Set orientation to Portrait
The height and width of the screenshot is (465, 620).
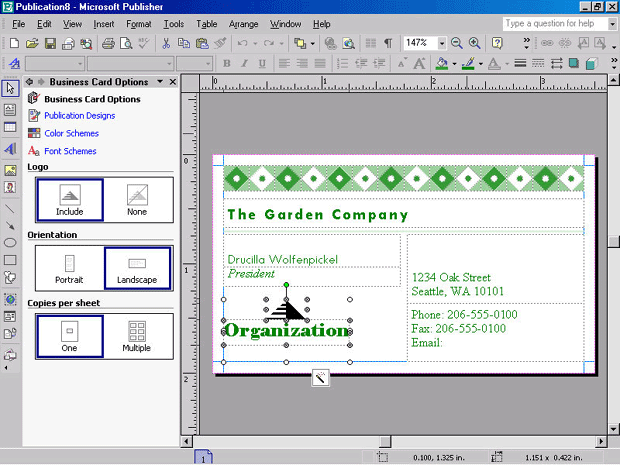70,268
